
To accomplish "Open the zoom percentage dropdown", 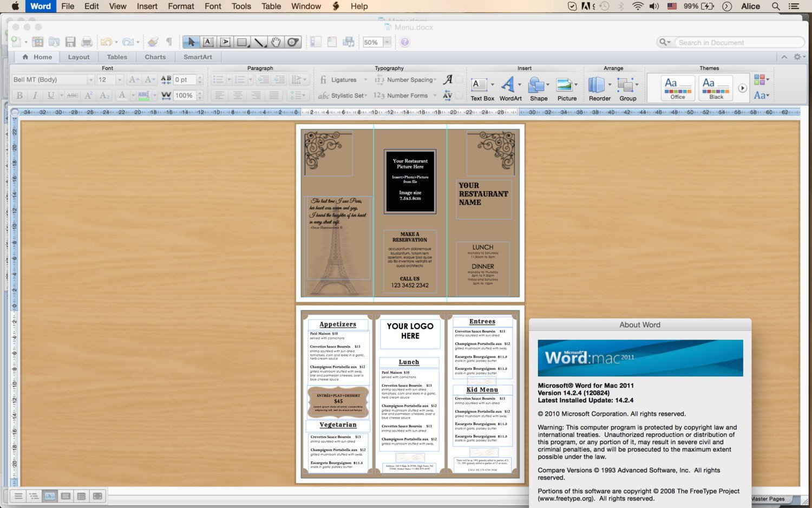I will coord(387,42).
